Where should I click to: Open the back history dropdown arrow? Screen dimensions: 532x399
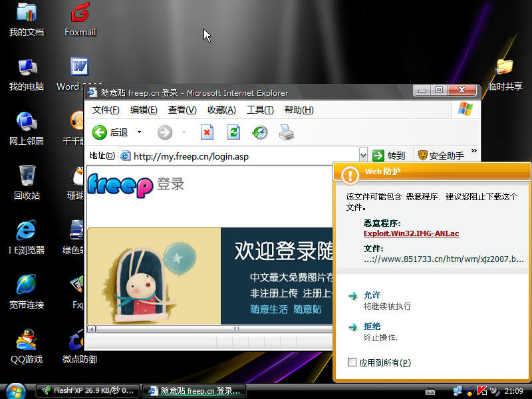[x=139, y=132]
